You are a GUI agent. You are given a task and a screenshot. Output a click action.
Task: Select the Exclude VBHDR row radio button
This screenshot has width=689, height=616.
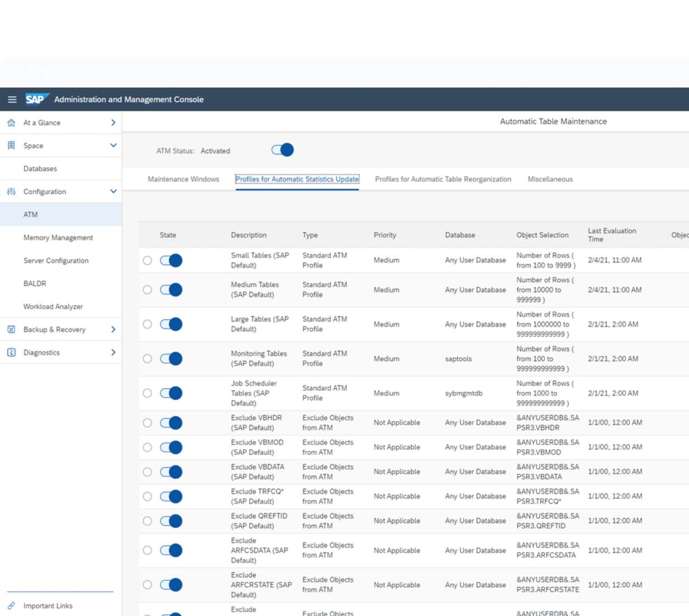tap(147, 423)
